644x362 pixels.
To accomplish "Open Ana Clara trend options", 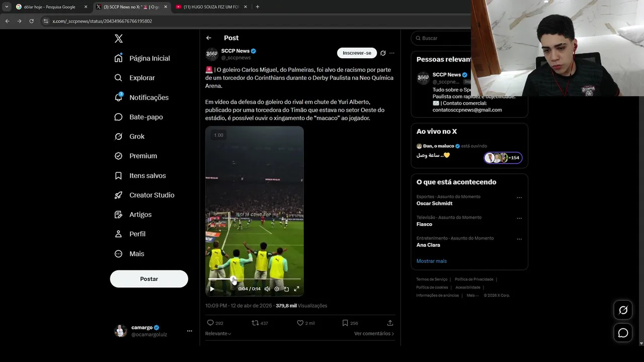I will click(x=519, y=239).
